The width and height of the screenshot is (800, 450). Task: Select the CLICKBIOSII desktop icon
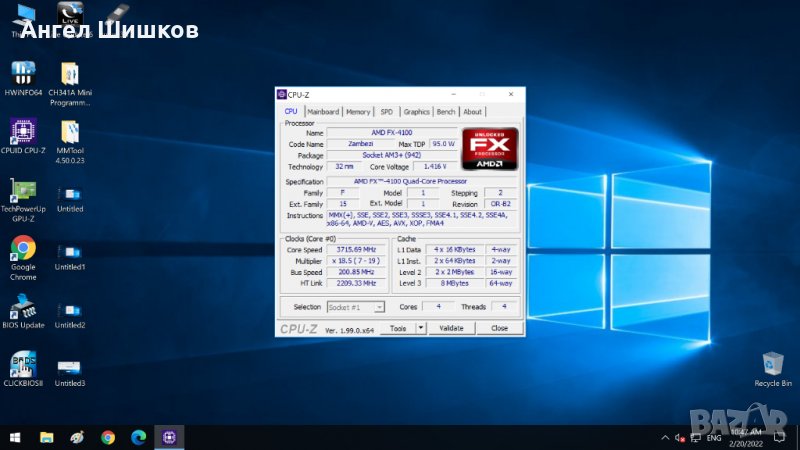[x=23, y=364]
